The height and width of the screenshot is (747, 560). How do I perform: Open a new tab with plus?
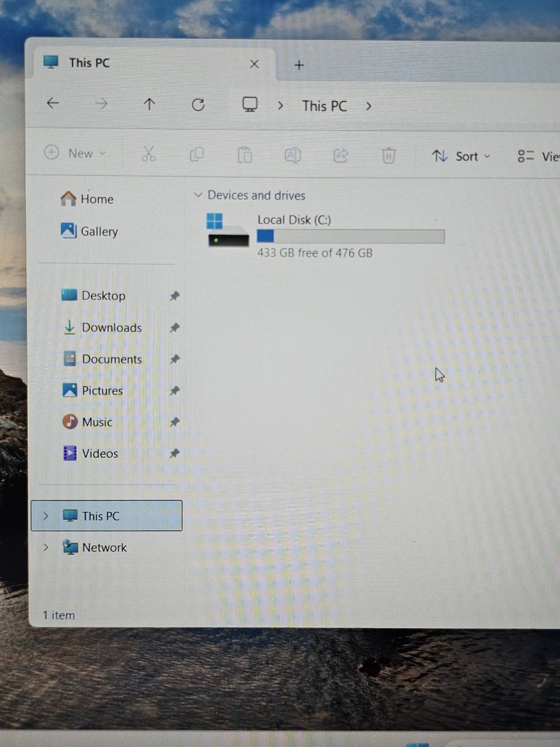(300, 65)
